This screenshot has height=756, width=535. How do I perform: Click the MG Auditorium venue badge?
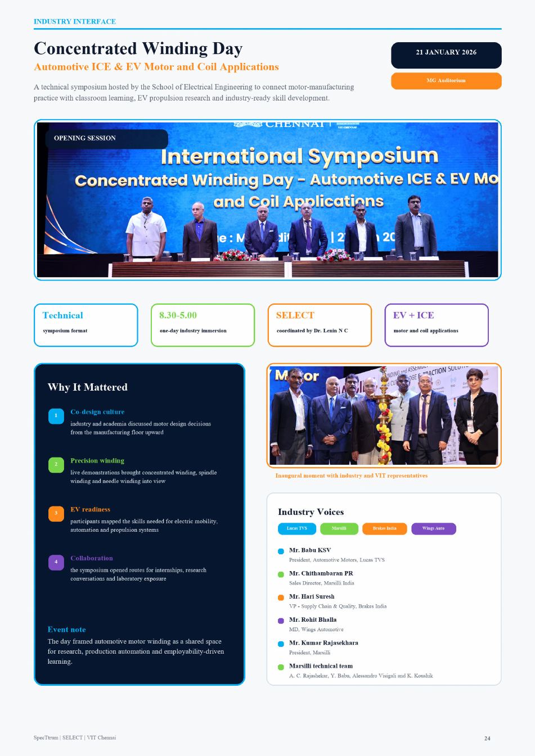pos(446,81)
